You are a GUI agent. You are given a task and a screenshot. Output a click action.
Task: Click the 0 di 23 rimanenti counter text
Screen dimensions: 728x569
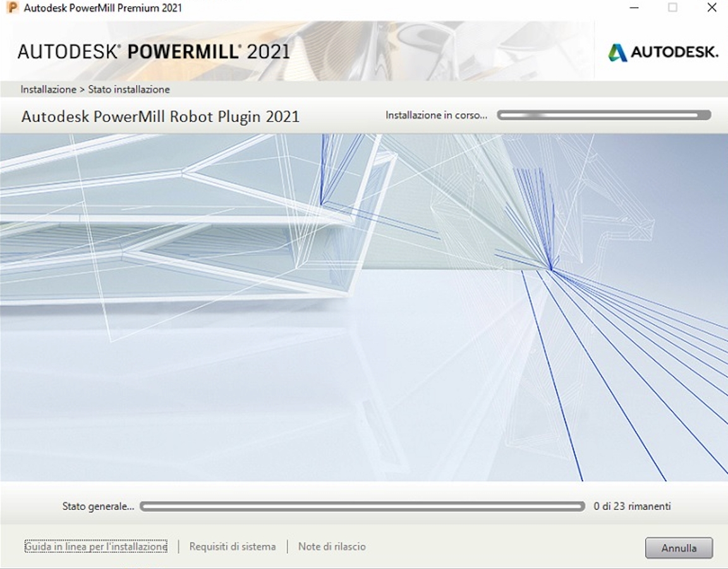[632, 506]
